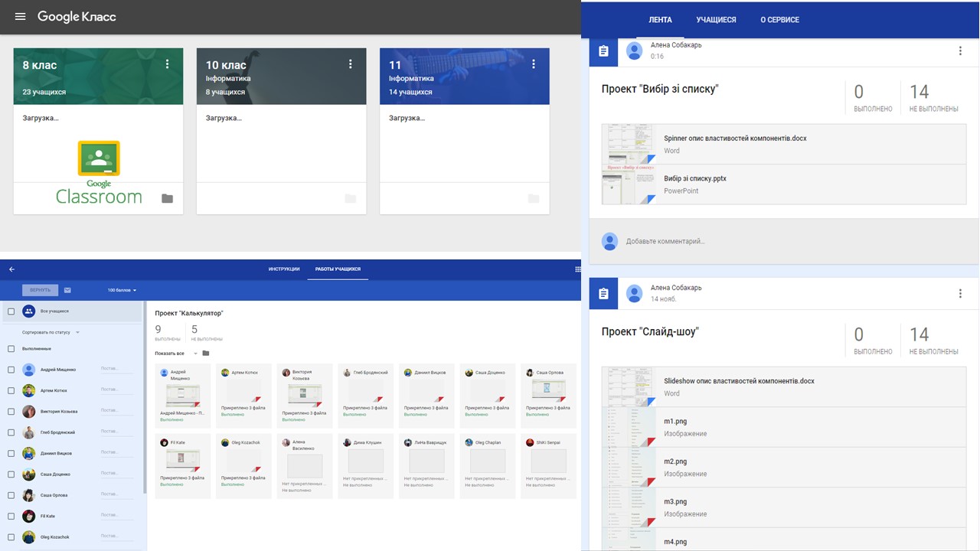Open three-dot menu on 8 клас card

click(168, 64)
